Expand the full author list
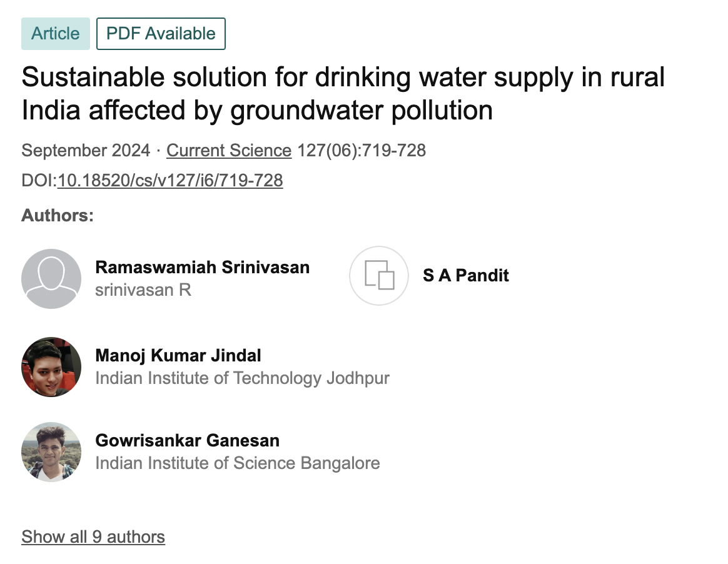 tap(93, 536)
